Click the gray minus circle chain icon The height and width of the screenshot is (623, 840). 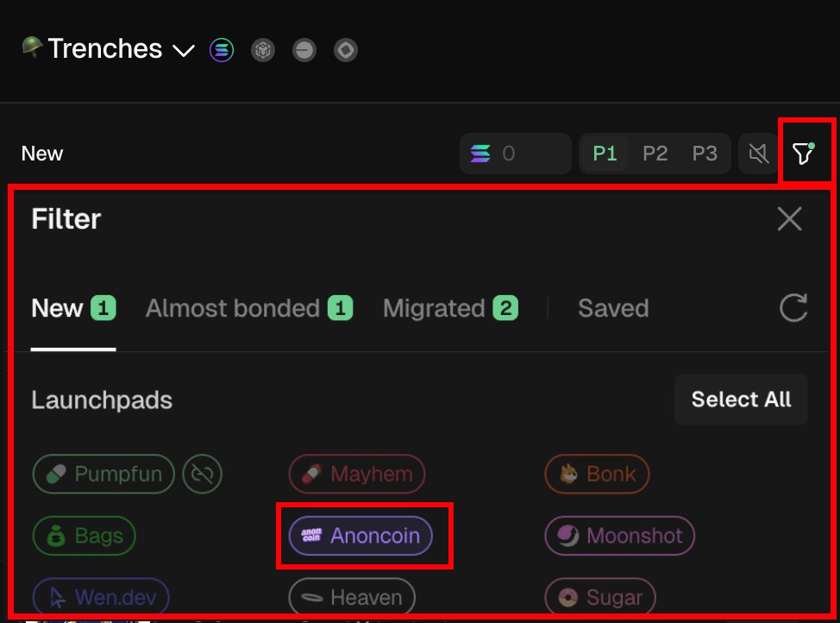click(304, 50)
